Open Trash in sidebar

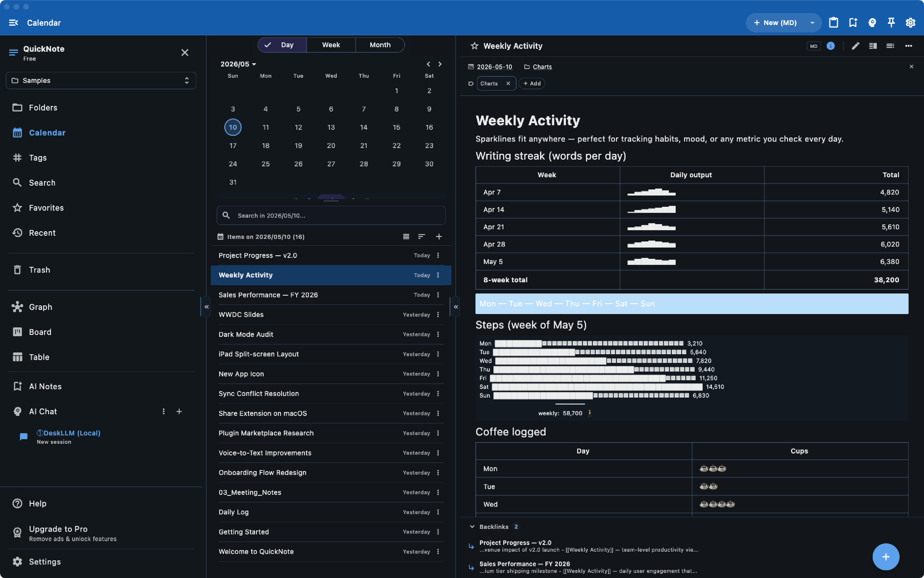click(x=101, y=269)
